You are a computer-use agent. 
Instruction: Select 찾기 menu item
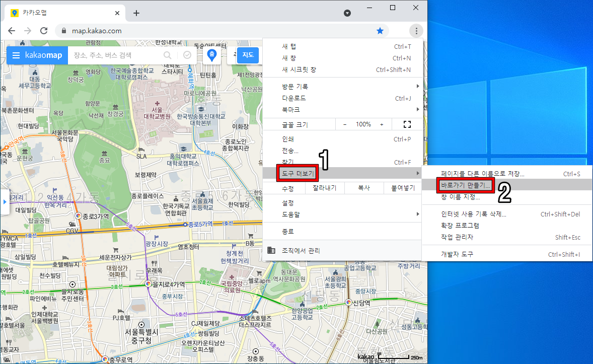click(x=342, y=162)
